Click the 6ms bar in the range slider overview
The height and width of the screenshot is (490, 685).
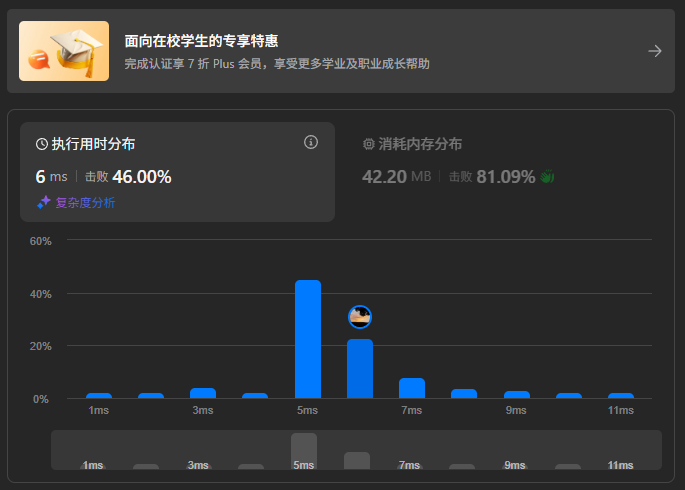357,461
